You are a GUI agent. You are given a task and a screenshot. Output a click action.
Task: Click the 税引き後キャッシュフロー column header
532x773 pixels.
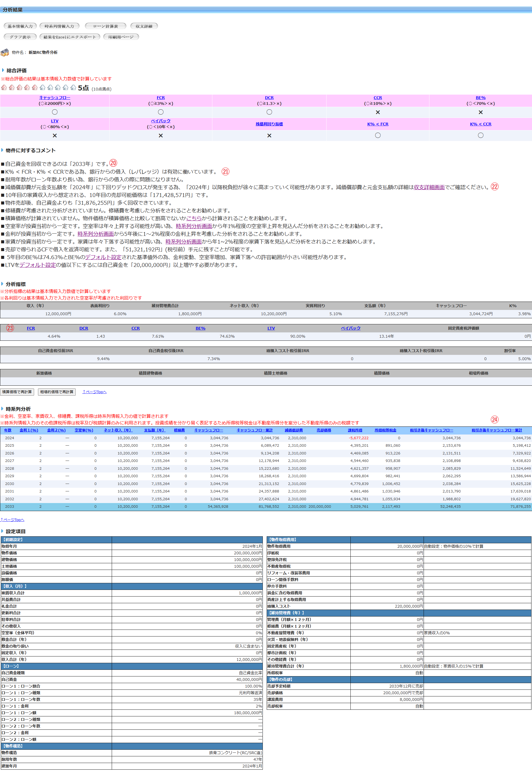click(x=432, y=430)
